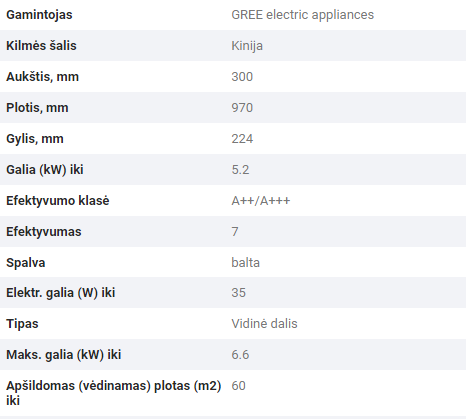Screen dimensions: 470x419
Task: Click the Kinija country value
Action: tap(247, 46)
